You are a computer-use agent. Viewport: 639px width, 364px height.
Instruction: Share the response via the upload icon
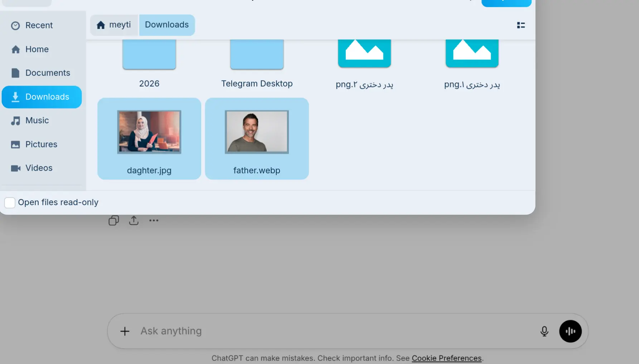133,220
